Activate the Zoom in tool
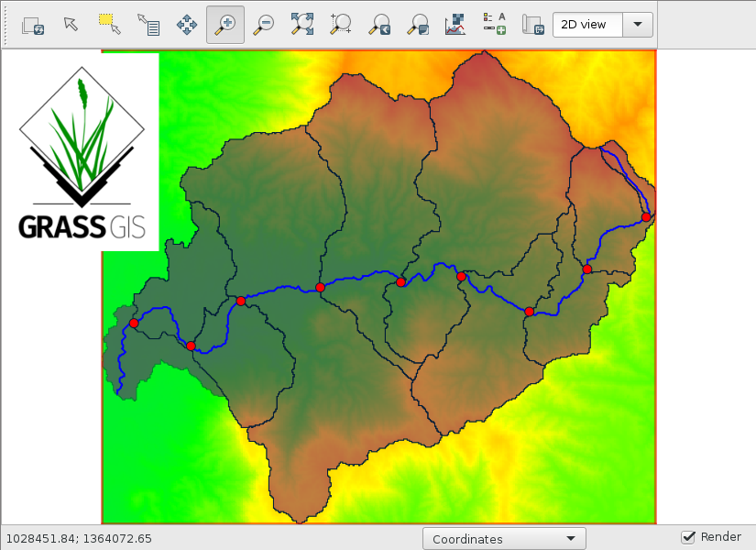The image size is (756, 550). click(x=225, y=25)
